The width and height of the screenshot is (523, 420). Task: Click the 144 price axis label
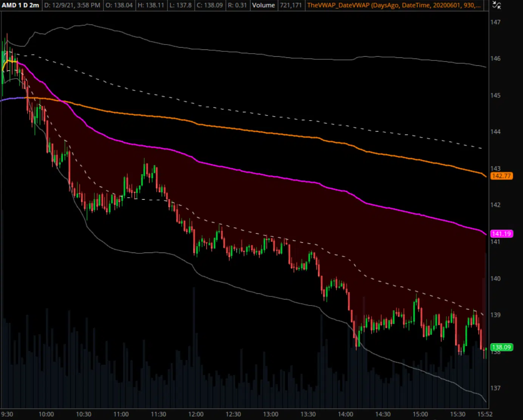click(x=495, y=132)
